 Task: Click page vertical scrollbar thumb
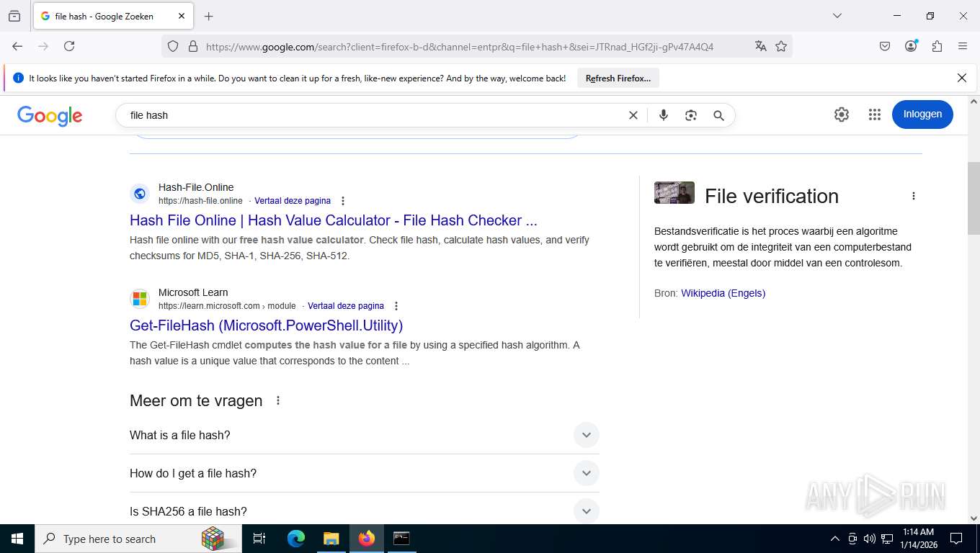click(974, 198)
